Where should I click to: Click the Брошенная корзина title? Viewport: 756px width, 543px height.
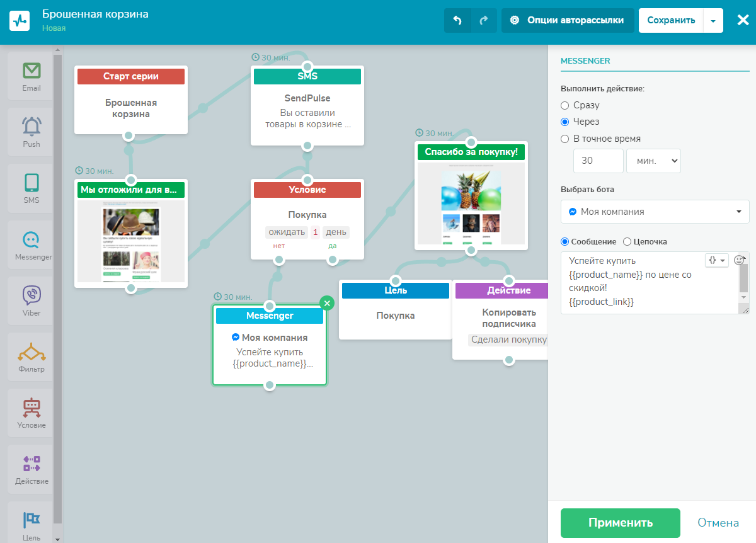point(96,14)
